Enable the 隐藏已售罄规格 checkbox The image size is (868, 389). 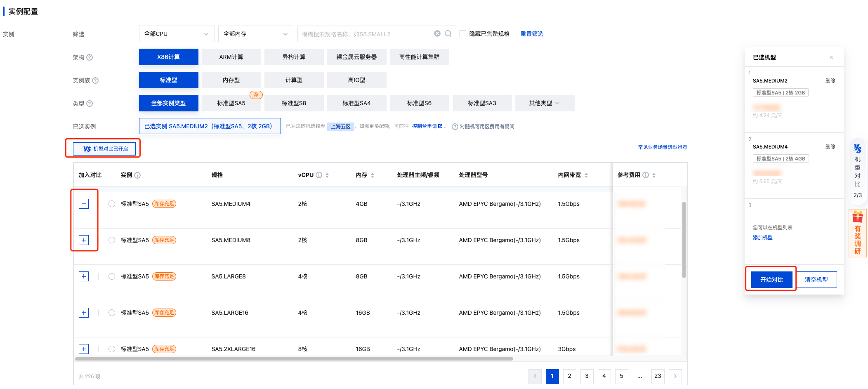[463, 34]
